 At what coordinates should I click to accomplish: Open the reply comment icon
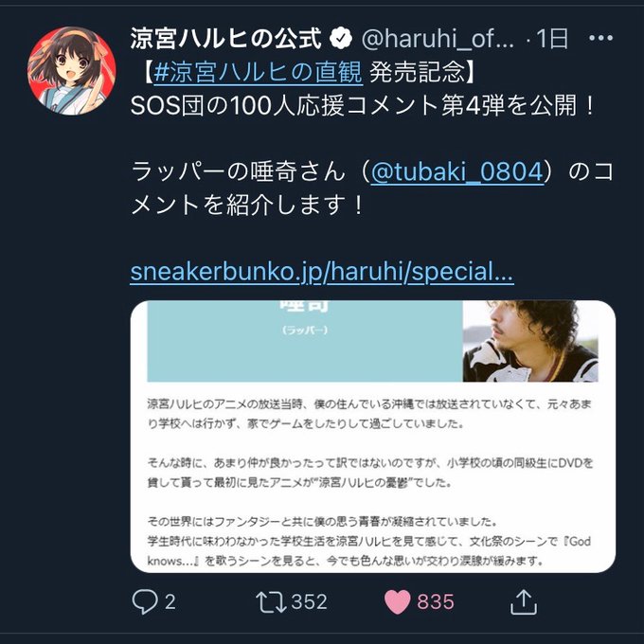pos(145,601)
